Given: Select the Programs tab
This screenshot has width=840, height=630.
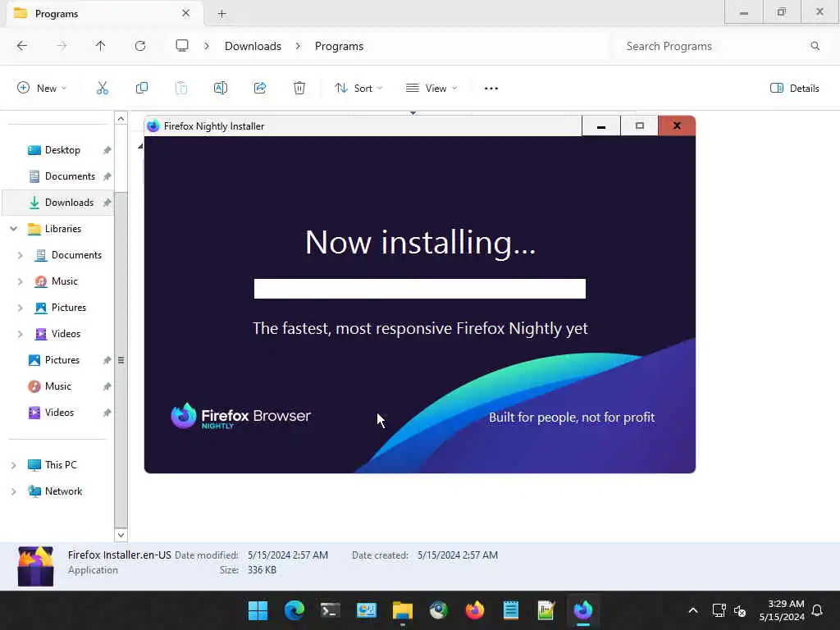Looking at the screenshot, I should click(x=104, y=13).
